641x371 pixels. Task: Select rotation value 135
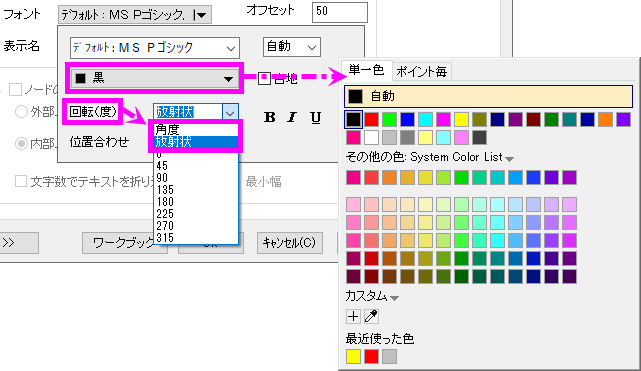click(x=195, y=190)
